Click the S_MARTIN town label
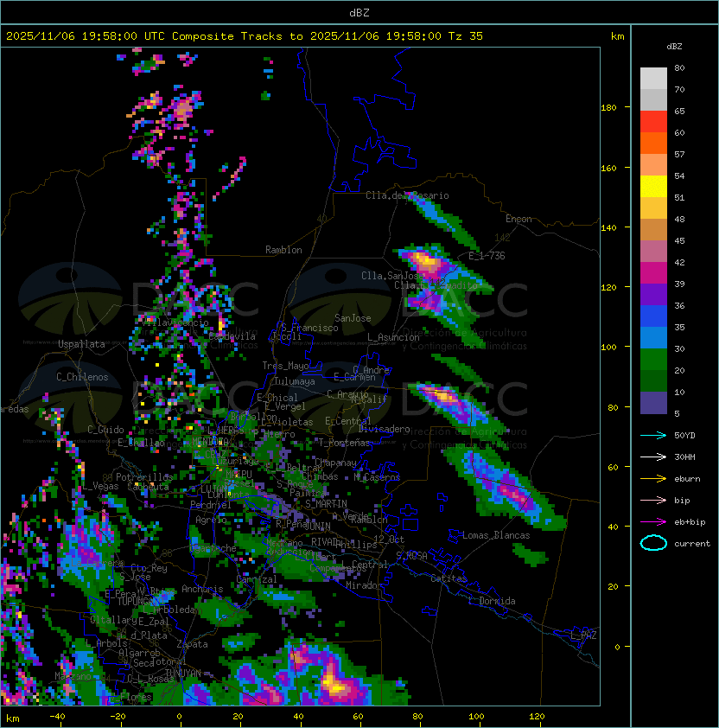Image resolution: width=719 pixels, height=728 pixels. [326, 504]
